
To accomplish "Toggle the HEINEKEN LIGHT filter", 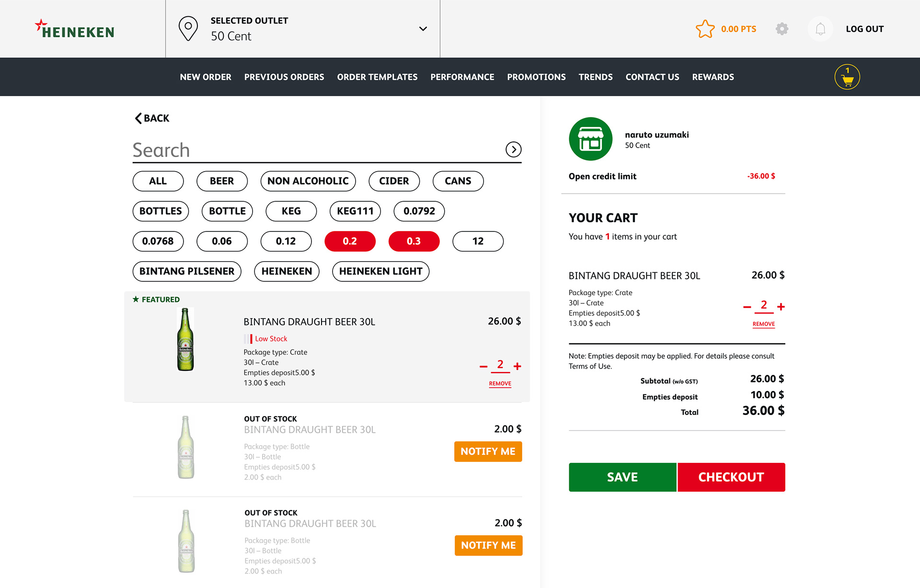I will [x=381, y=272].
